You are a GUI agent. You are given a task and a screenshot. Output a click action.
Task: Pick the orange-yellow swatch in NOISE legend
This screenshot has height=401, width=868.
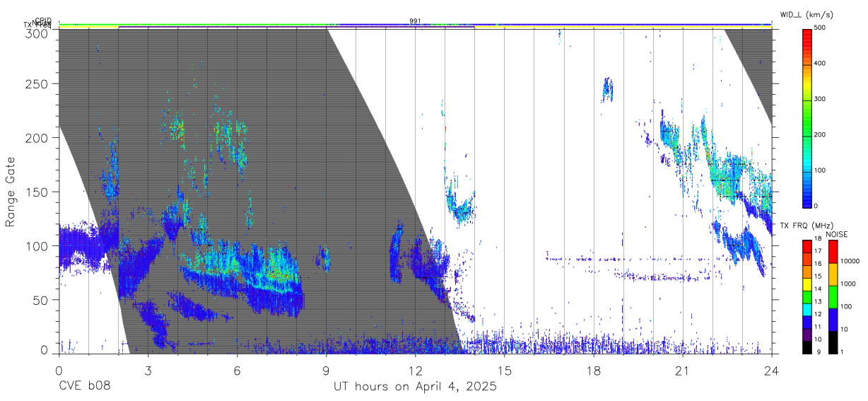tap(832, 274)
